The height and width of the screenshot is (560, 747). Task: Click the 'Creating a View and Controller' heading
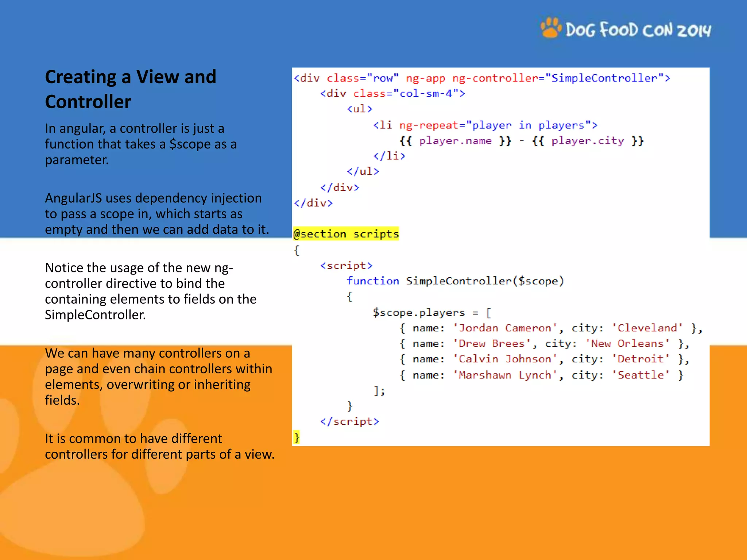pos(131,89)
